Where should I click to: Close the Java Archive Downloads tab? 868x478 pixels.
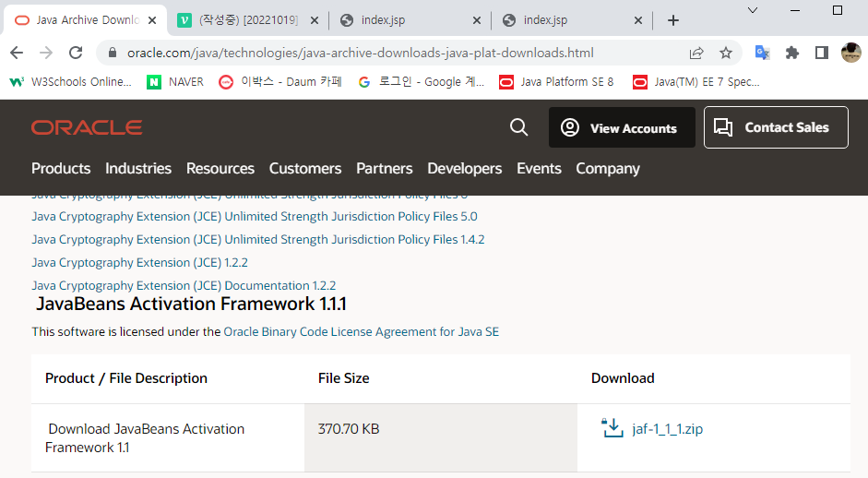pos(152,20)
